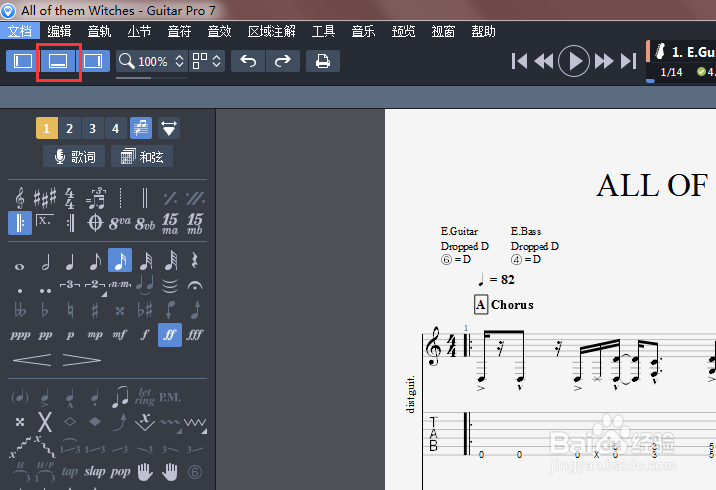Open the 小节 menu

139,31
